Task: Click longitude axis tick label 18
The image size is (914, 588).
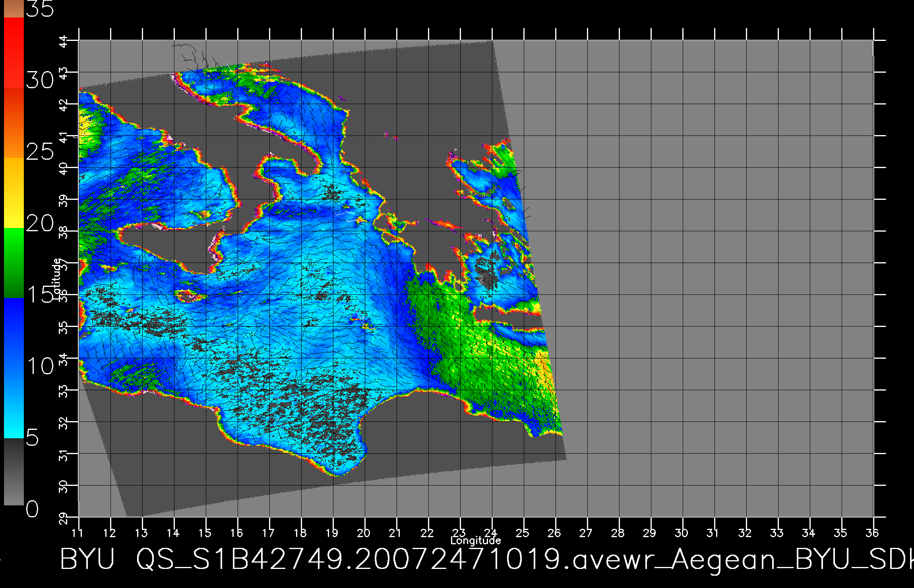Action: click(x=300, y=533)
